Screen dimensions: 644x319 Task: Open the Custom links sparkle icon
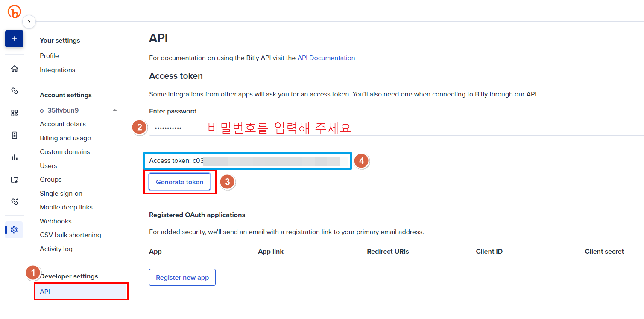click(x=15, y=202)
